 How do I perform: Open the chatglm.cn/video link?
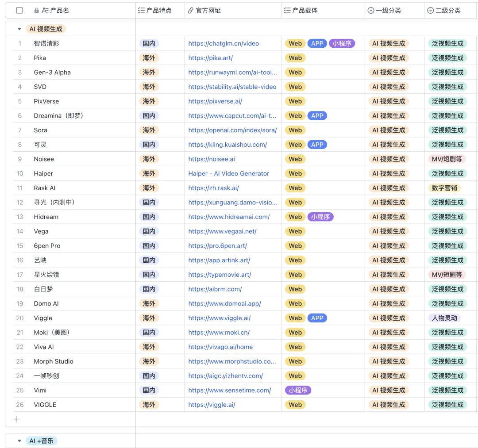[224, 43]
